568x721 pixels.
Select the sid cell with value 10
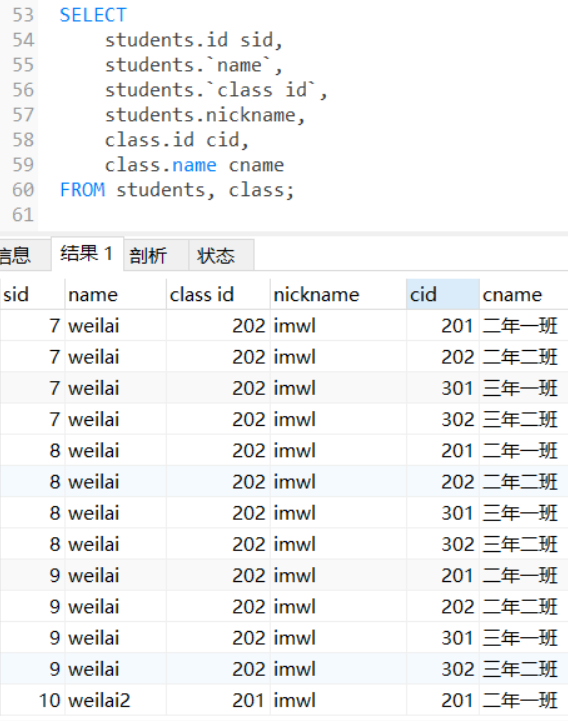(x=32, y=700)
